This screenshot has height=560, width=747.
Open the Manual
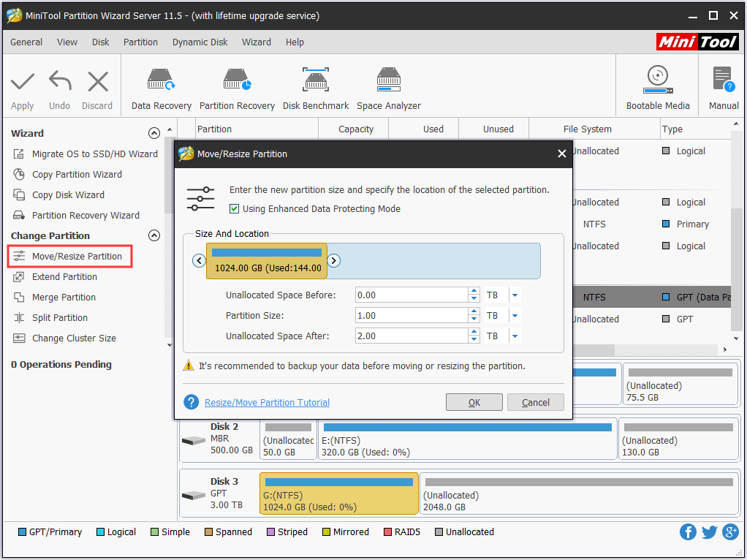click(x=723, y=88)
